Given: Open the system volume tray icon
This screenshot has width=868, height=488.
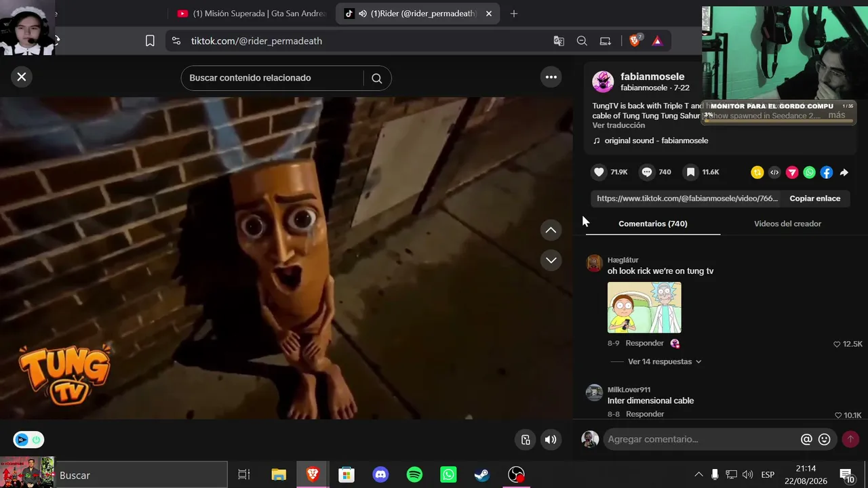Looking at the screenshot, I should (x=748, y=475).
